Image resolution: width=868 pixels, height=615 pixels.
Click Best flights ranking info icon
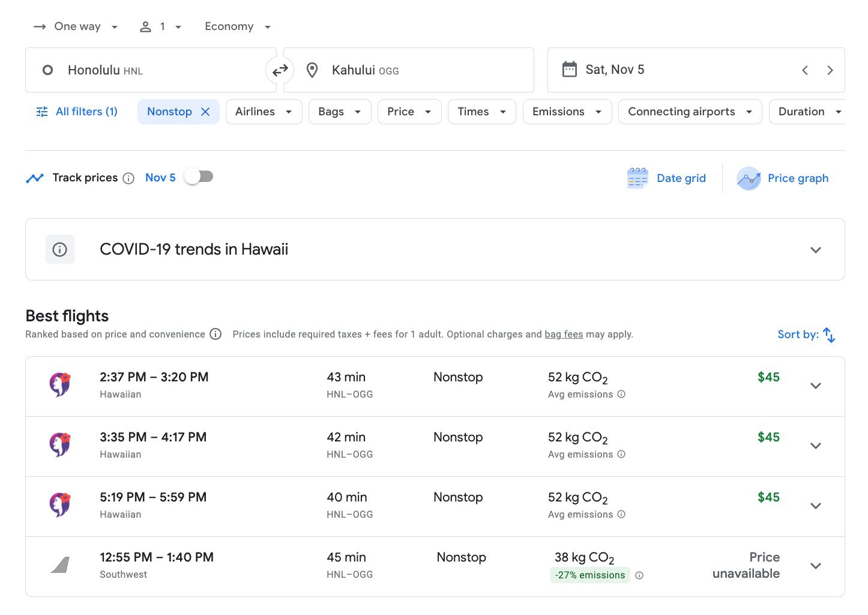(x=215, y=334)
